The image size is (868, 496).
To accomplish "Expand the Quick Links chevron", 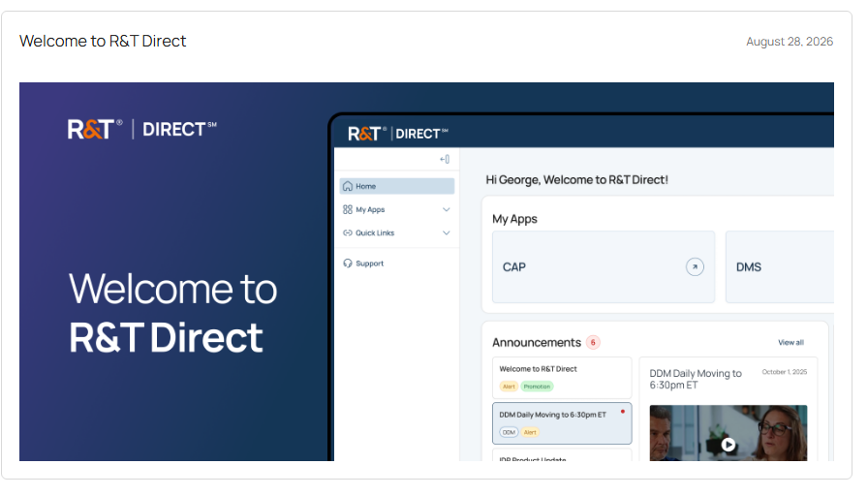I will click(x=447, y=233).
